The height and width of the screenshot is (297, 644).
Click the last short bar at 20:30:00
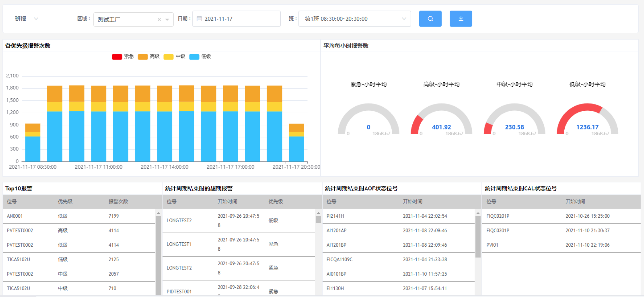point(296,142)
